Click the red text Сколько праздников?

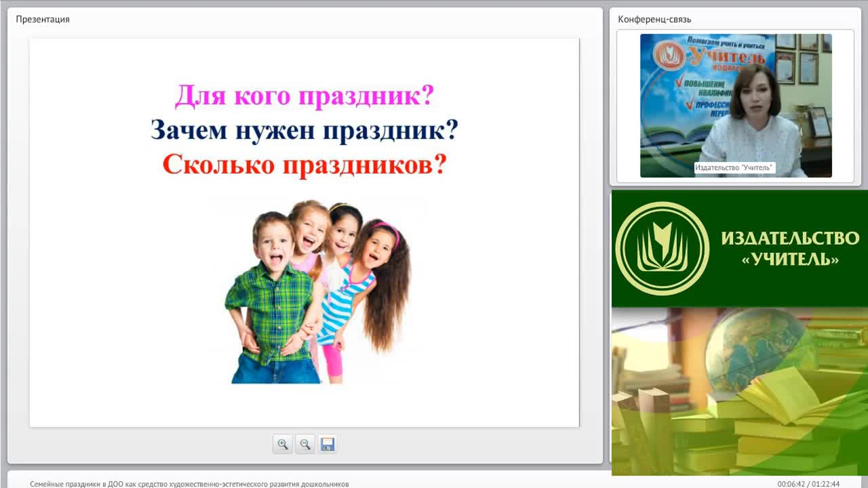[x=304, y=164]
